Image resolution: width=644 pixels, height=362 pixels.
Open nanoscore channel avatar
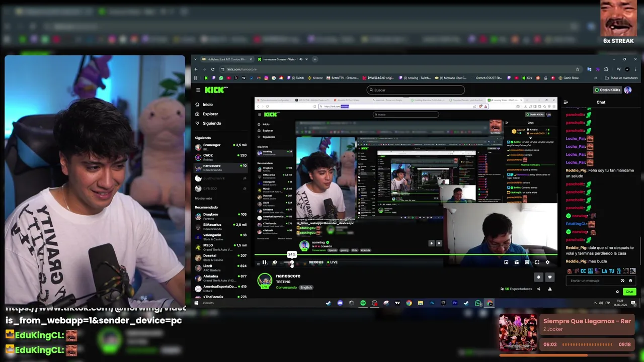[x=265, y=281]
